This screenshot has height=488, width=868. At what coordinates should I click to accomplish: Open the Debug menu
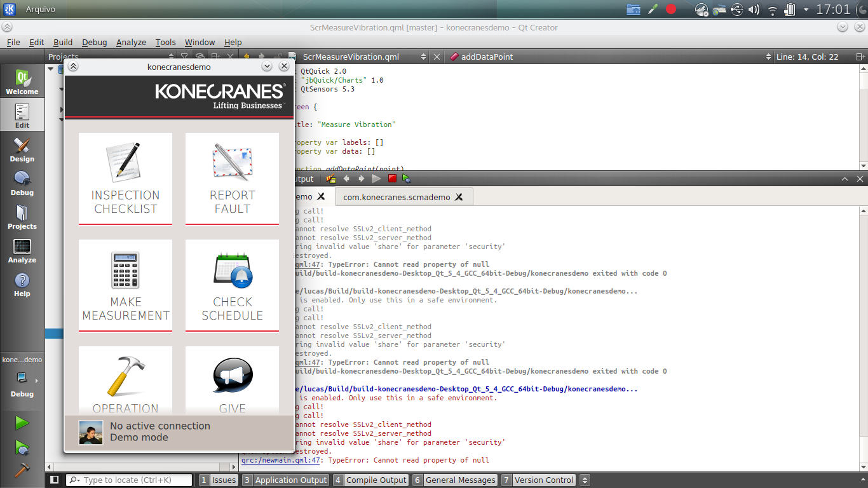click(x=95, y=42)
